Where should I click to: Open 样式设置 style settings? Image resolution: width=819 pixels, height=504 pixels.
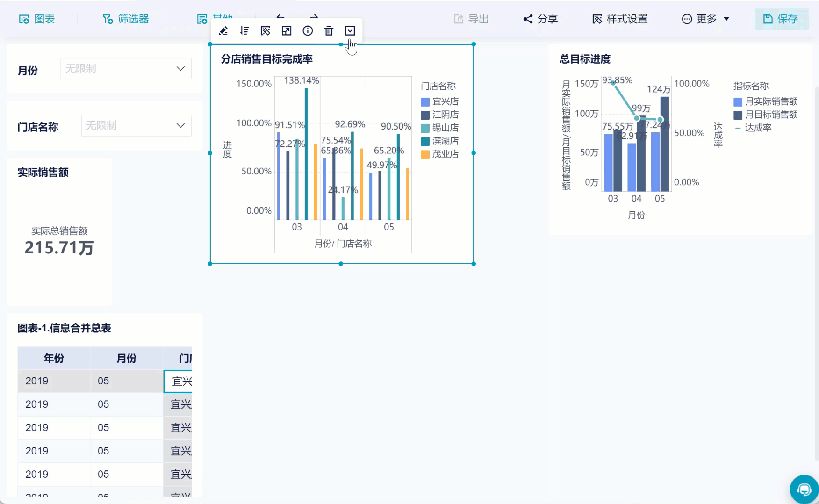(x=620, y=19)
